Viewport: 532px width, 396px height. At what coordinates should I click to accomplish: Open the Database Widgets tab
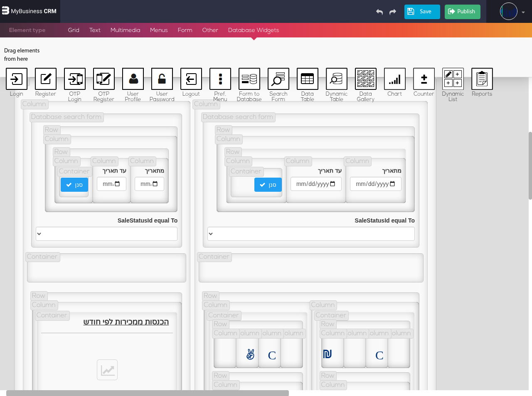pos(254,30)
